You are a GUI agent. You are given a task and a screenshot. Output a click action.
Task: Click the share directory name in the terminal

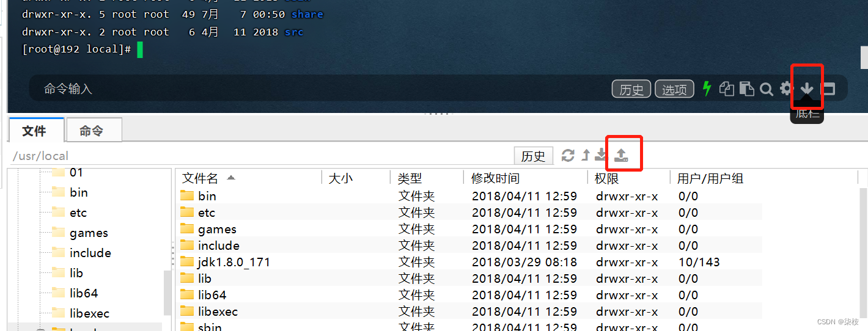pos(307,14)
